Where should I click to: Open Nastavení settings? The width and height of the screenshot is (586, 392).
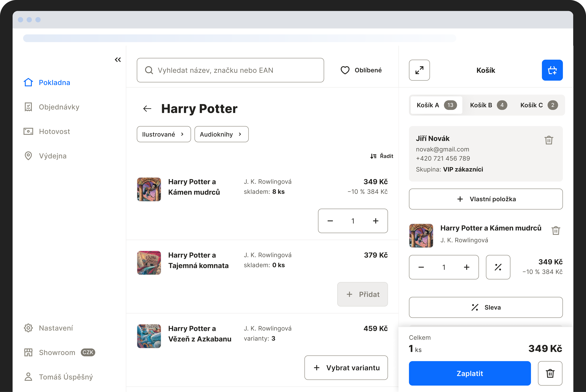[x=48, y=328]
